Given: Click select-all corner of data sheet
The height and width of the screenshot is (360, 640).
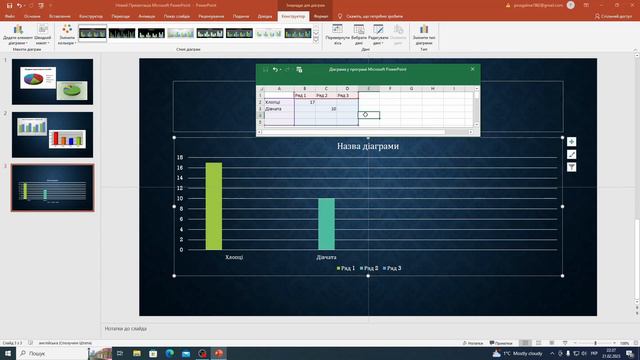Looking at the screenshot, I should [x=260, y=89].
